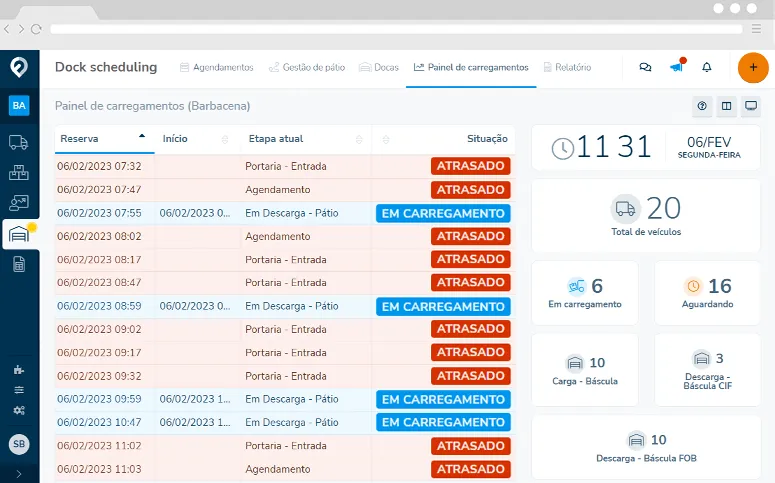Open the stacked boxes sidebar icon
The height and width of the screenshot is (483, 775).
pos(19,172)
